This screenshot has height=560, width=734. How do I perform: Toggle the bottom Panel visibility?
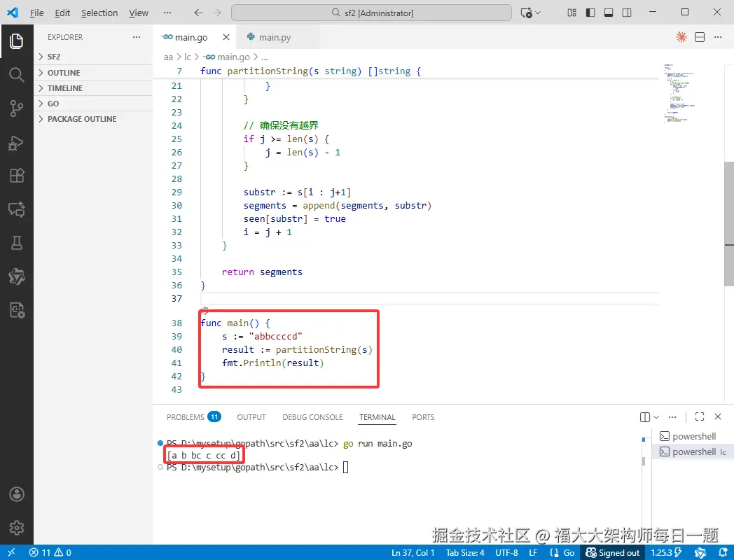609,13
